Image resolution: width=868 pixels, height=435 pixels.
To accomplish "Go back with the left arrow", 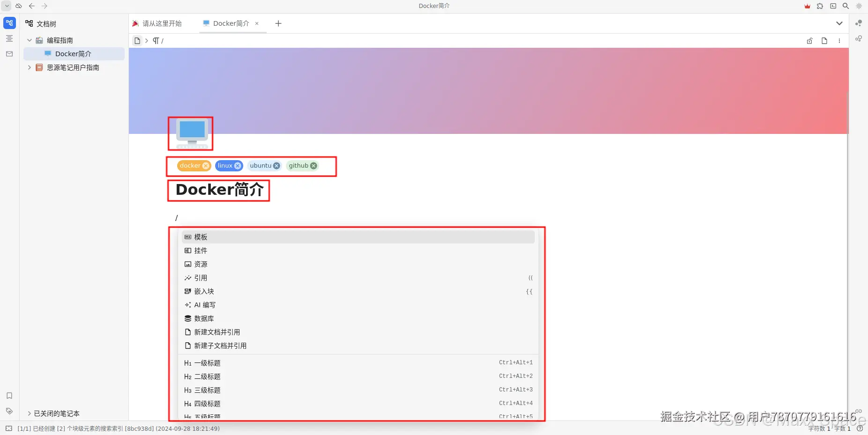I will (32, 6).
